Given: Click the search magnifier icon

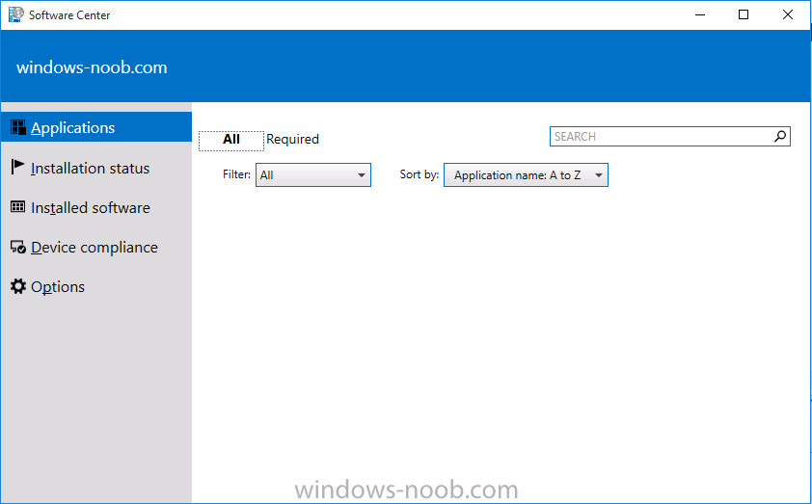Looking at the screenshot, I should pos(780,136).
